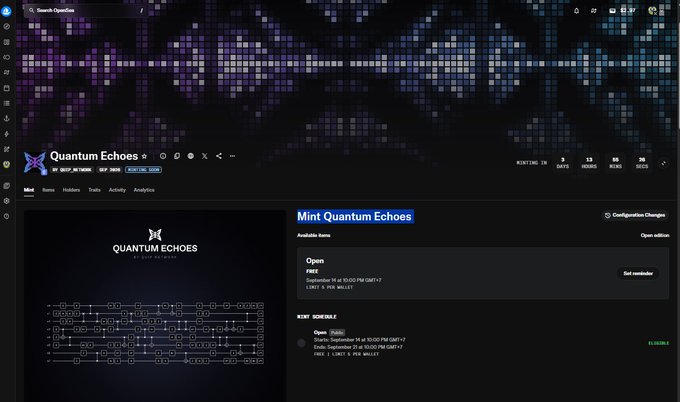Click the info circle icon beside collection title
The height and width of the screenshot is (402, 680).
click(163, 156)
